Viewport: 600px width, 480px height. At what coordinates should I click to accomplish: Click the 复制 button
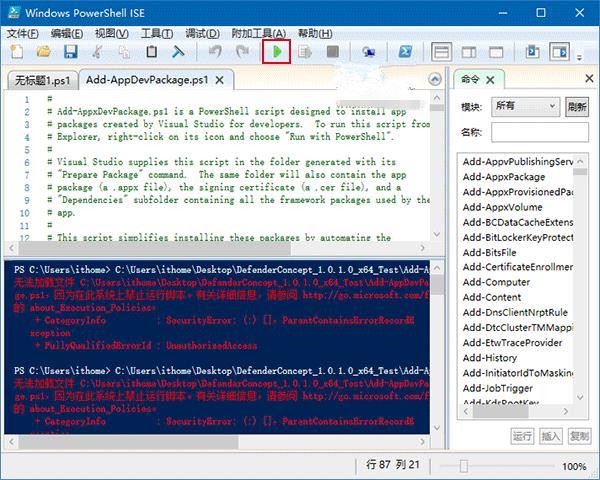click(579, 436)
